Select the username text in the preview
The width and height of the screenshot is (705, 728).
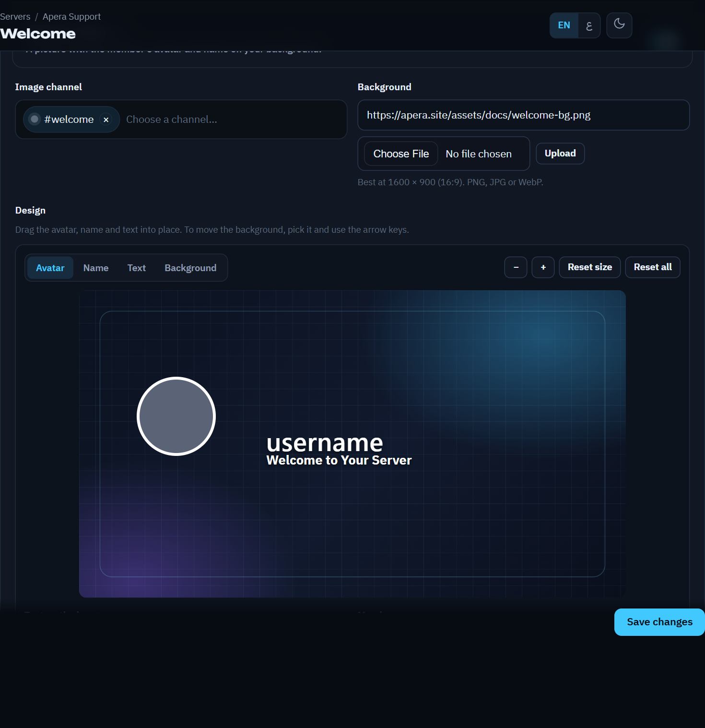[325, 442]
